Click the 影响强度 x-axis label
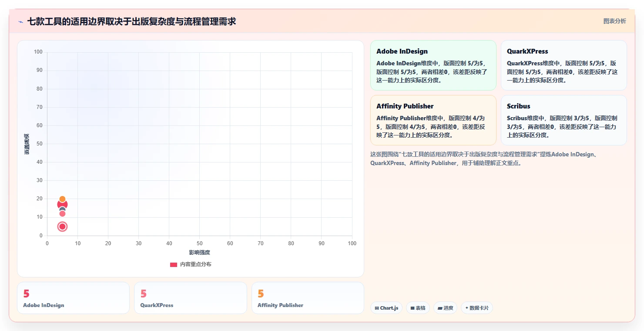Viewport: 644px width, 331px height. click(x=200, y=253)
